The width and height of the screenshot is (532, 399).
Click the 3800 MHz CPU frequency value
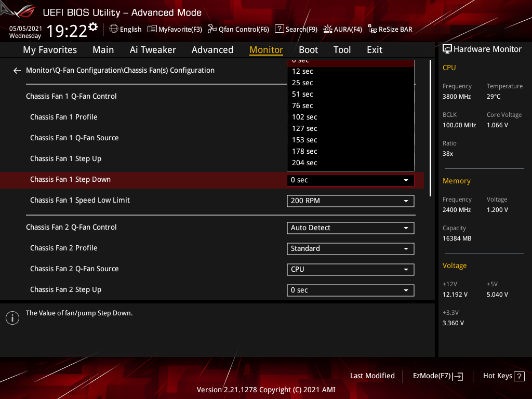point(457,97)
